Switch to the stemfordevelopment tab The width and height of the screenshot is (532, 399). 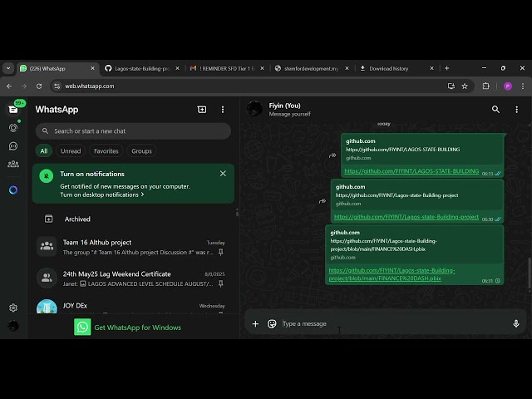pyautogui.click(x=312, y=68)
